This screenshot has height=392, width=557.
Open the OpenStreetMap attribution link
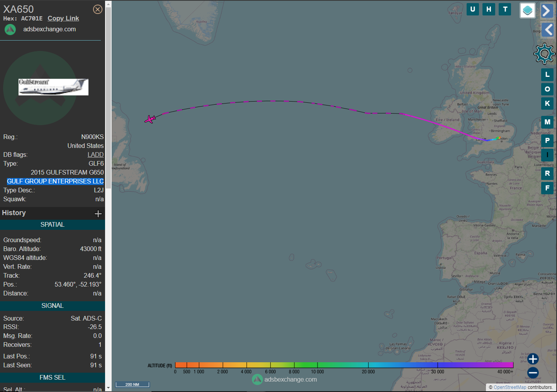tap(510, 387)
